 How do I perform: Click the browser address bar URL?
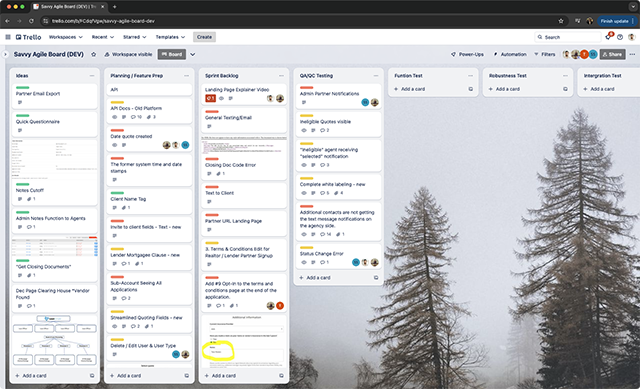[x=103, y=21]
